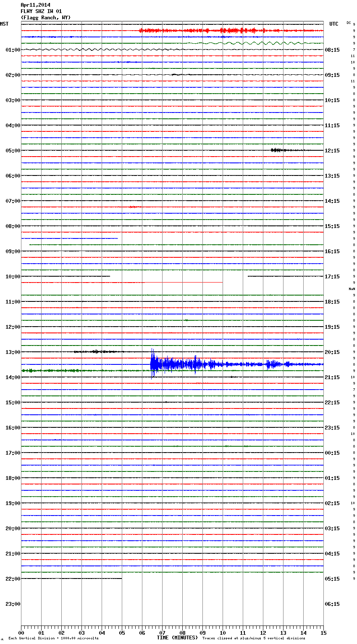Click the NaN value in the DC column

[352, 289]
